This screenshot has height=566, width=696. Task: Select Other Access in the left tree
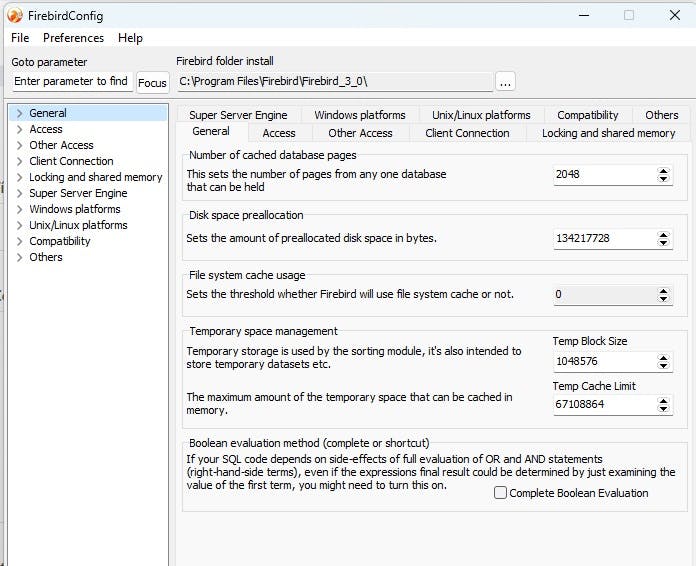coord(61,145)
